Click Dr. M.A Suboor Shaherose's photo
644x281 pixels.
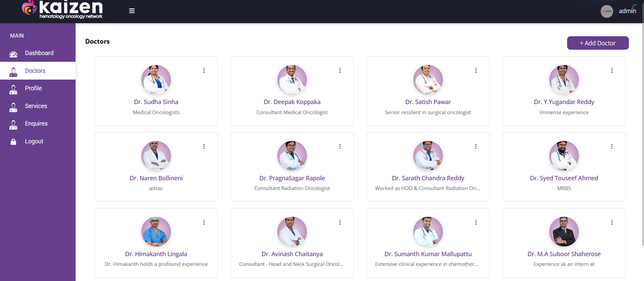point(564,232)
